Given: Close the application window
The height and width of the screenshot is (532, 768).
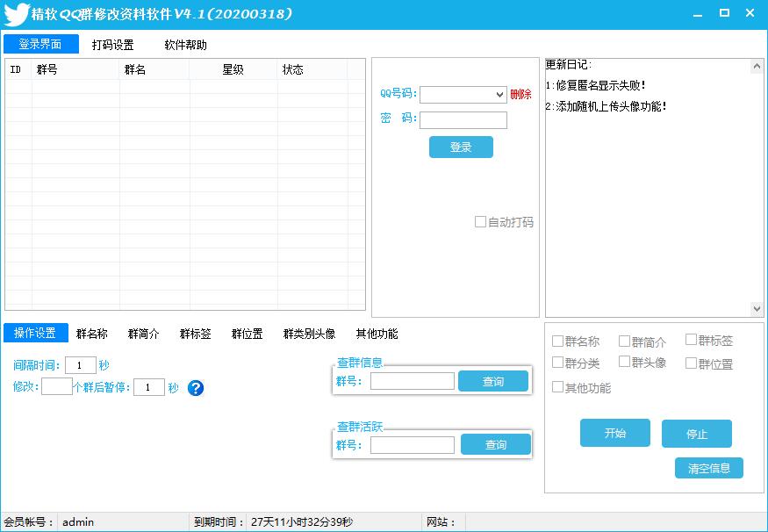Looking at the screenshot, I should click(x=750, y=13).
